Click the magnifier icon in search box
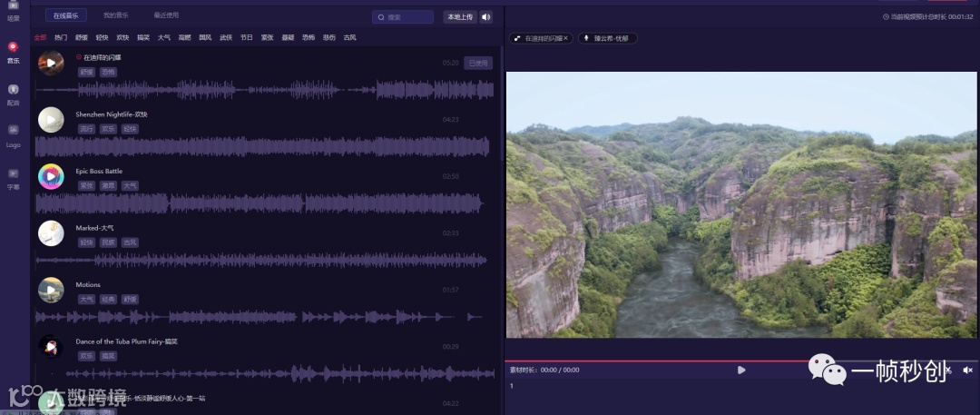Screen dimensions: 980x415 [381, 17]
